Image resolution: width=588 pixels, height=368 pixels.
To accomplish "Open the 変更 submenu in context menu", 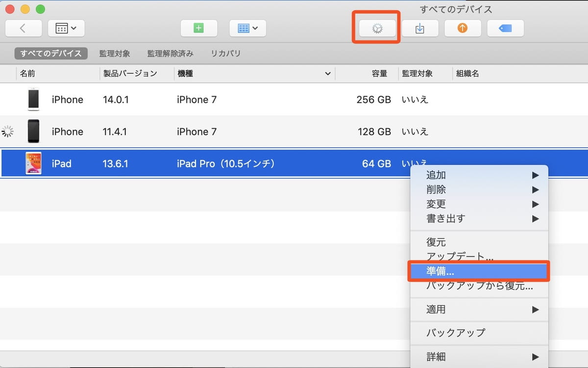I will click(x=479, y=204).
